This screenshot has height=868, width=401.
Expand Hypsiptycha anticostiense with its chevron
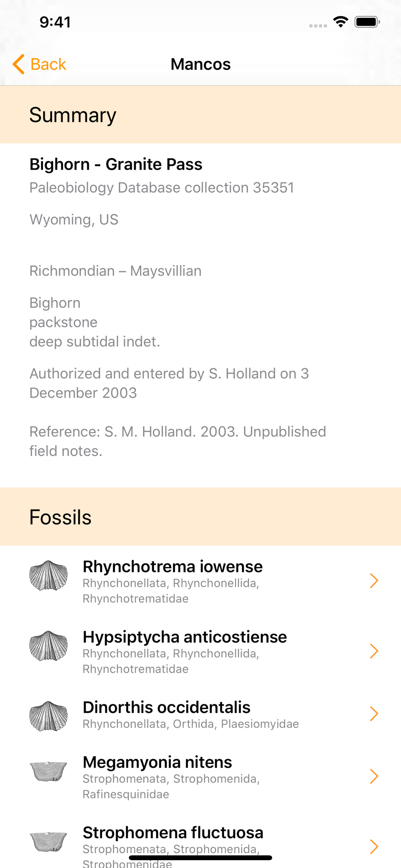(374, 651)
